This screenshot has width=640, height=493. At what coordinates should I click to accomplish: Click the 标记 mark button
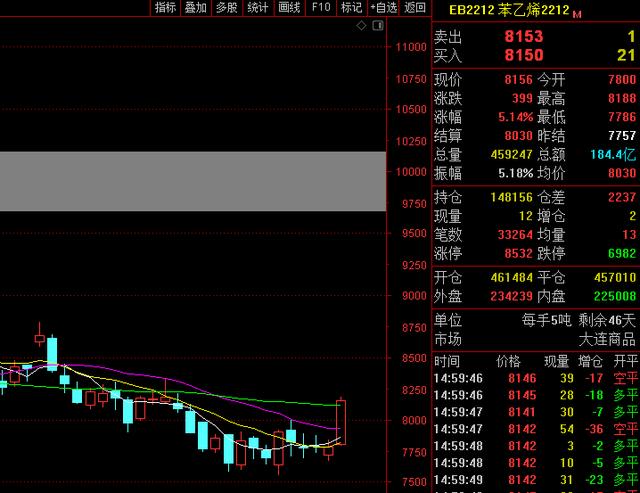[x=351, y=7]
